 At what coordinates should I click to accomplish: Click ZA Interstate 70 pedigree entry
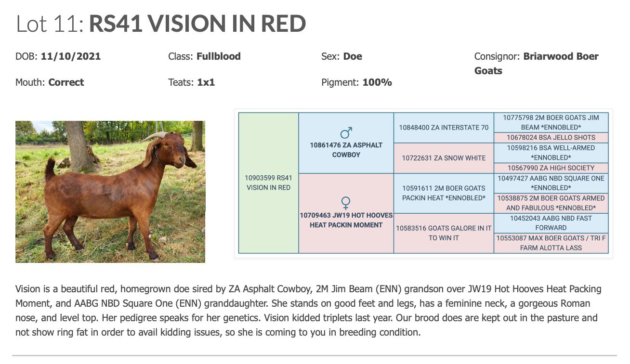444,128
